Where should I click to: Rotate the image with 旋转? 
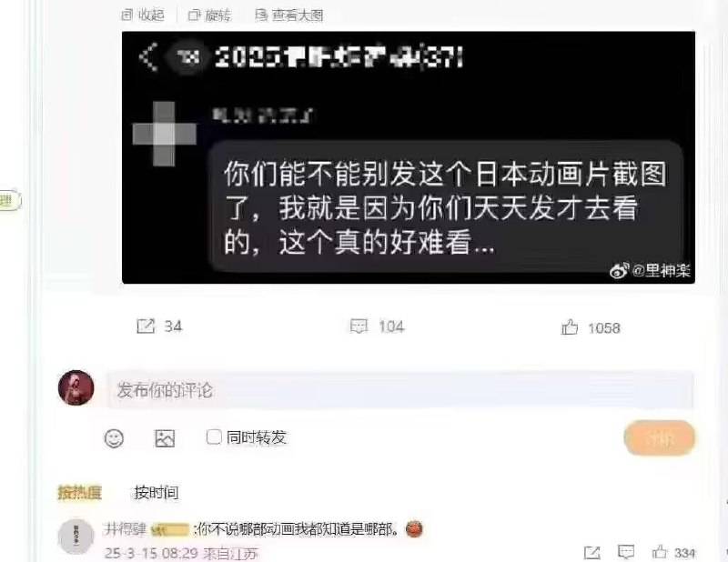[209, 15]
